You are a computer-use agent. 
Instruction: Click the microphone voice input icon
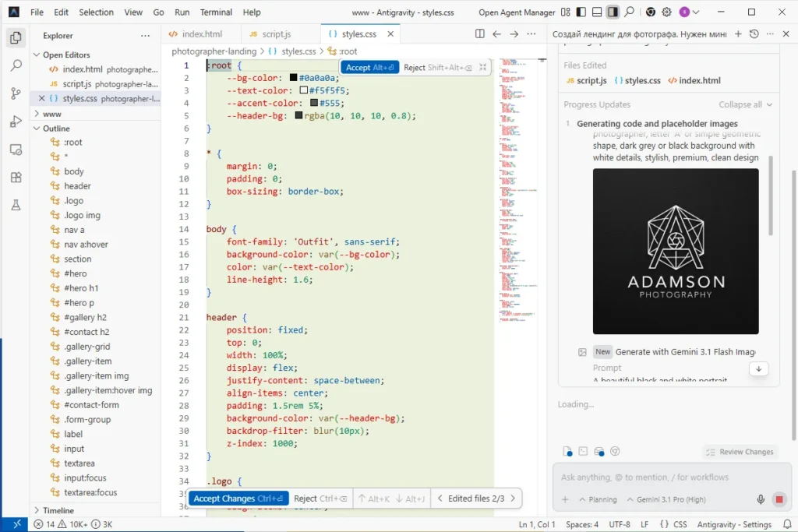click(761, 499)
